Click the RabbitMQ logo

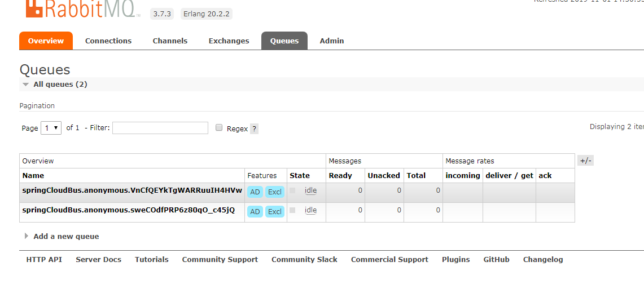[82, 9]
